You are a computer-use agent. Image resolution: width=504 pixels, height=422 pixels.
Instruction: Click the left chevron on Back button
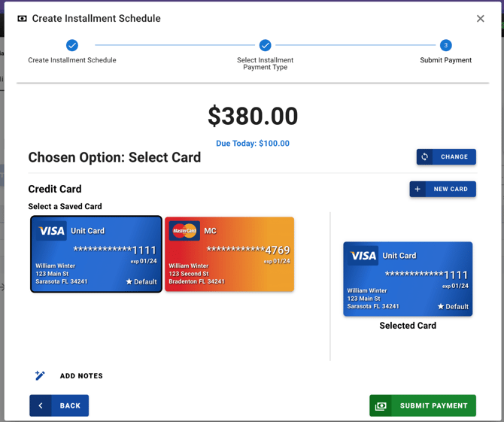41,406
